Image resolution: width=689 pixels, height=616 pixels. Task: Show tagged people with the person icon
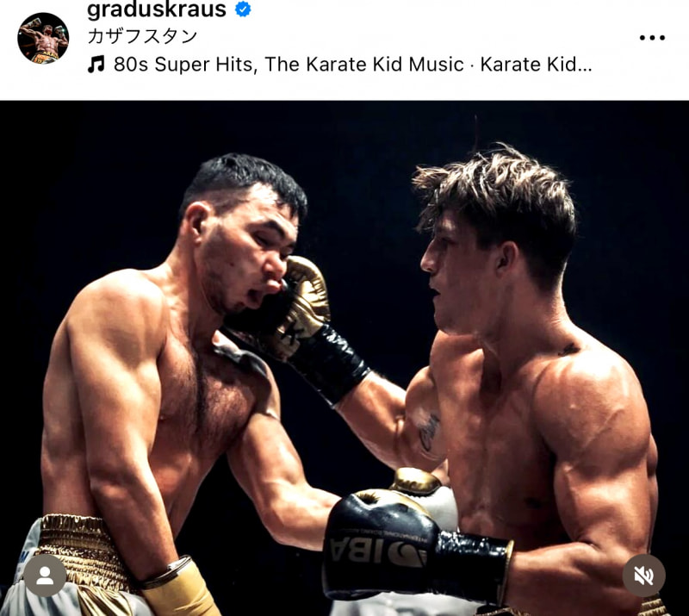tap(45, 576)
